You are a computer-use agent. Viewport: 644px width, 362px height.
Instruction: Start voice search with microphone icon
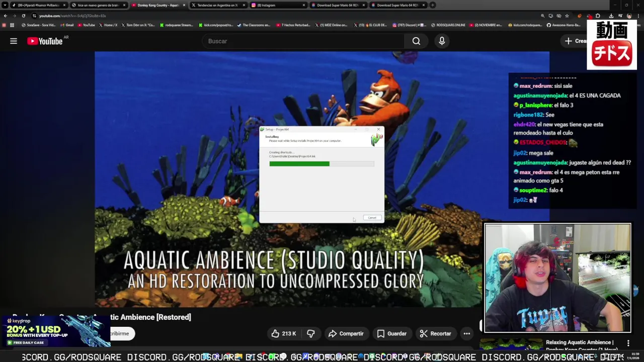[x=442, y=41]
